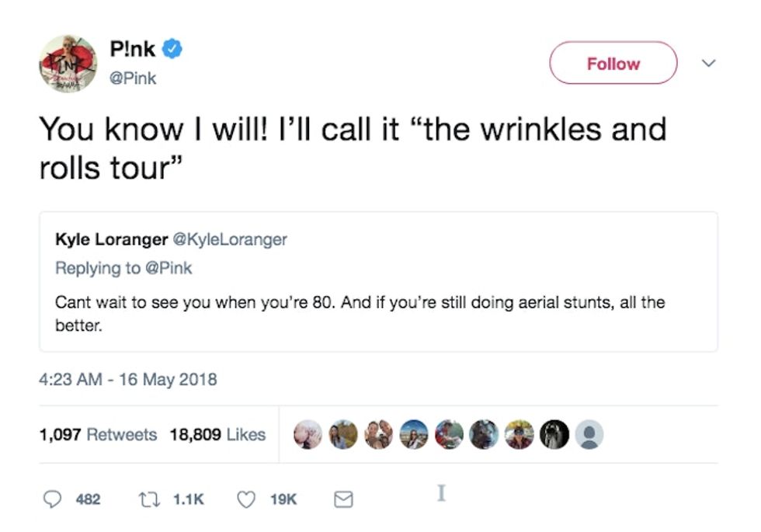Open the @Pink handle link
The height and width of the screenshot is (532, 761).
pyautogui.click(x=133, y=78)
